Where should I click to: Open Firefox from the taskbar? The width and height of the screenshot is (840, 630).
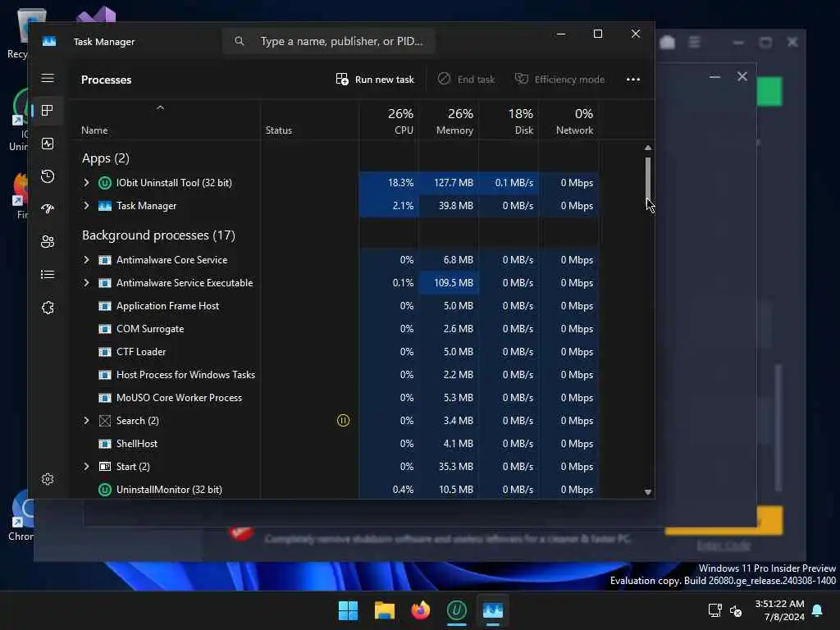click(421, 610)
